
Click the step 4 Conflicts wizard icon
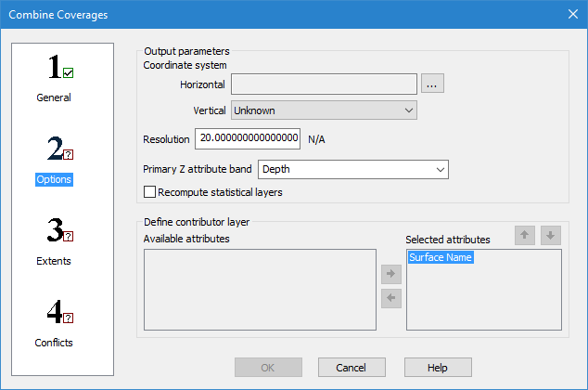60,313
